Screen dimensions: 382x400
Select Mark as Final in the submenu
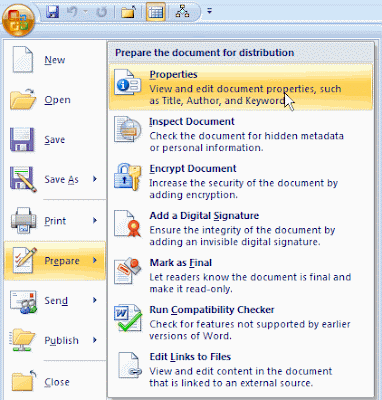pyautogui.click(x=241, y=275)
